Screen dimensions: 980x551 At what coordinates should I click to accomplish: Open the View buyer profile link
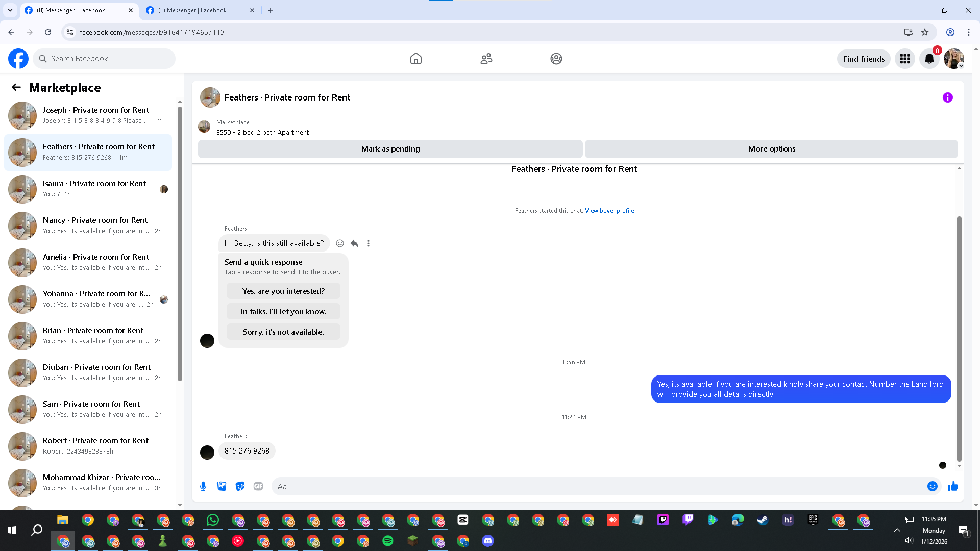tap(609, 211)
